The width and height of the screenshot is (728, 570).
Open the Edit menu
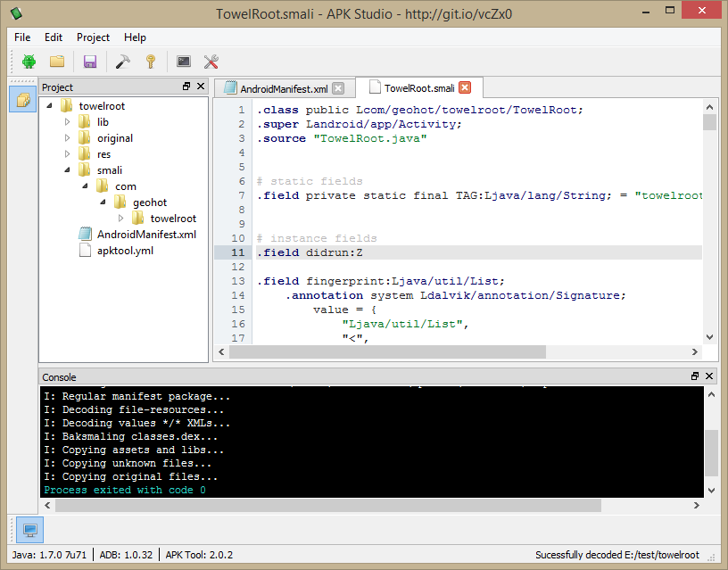click(x=54, y=37)
